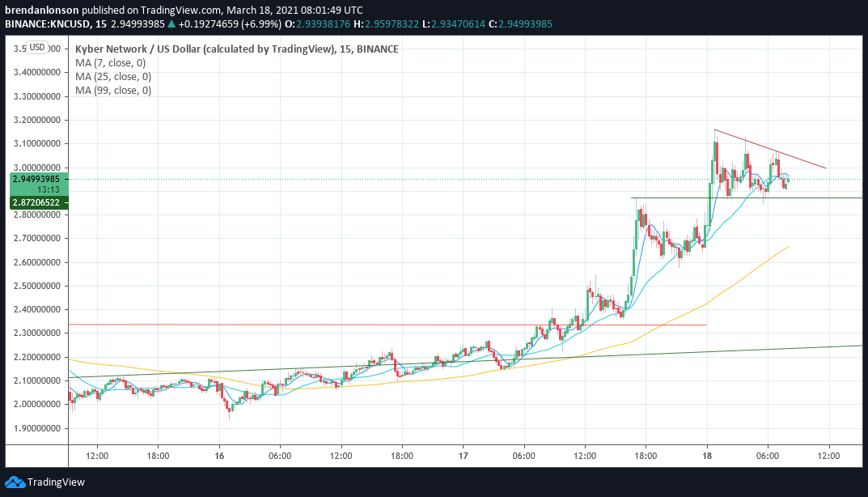868x497 pixels.
Task: Select the yellow MA 99 line end
Action: pyautogui.click(x=786, y=247)
